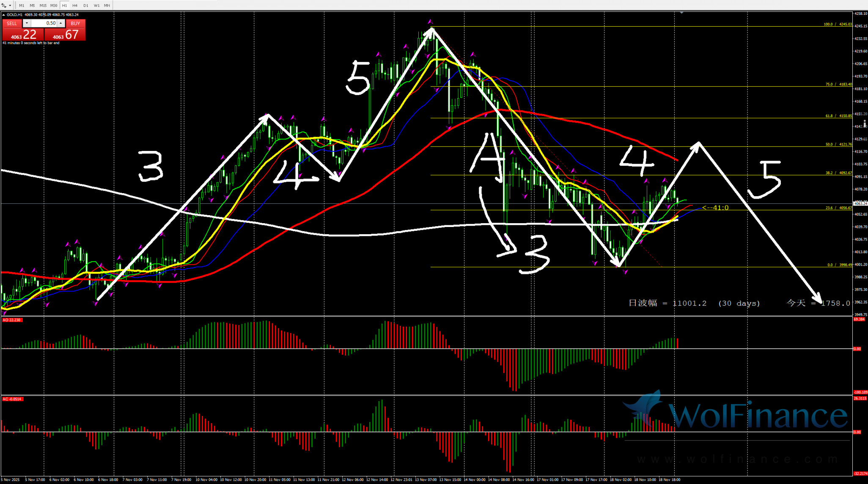Toggle the active H1 timeframe button
This screenshot has height=484, width=868.
pos(64,5)
